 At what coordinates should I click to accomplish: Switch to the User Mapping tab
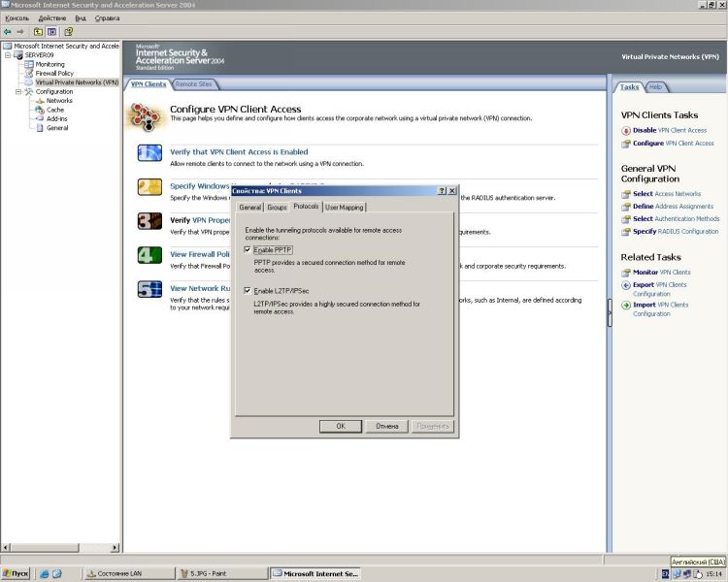click(344, 207)
